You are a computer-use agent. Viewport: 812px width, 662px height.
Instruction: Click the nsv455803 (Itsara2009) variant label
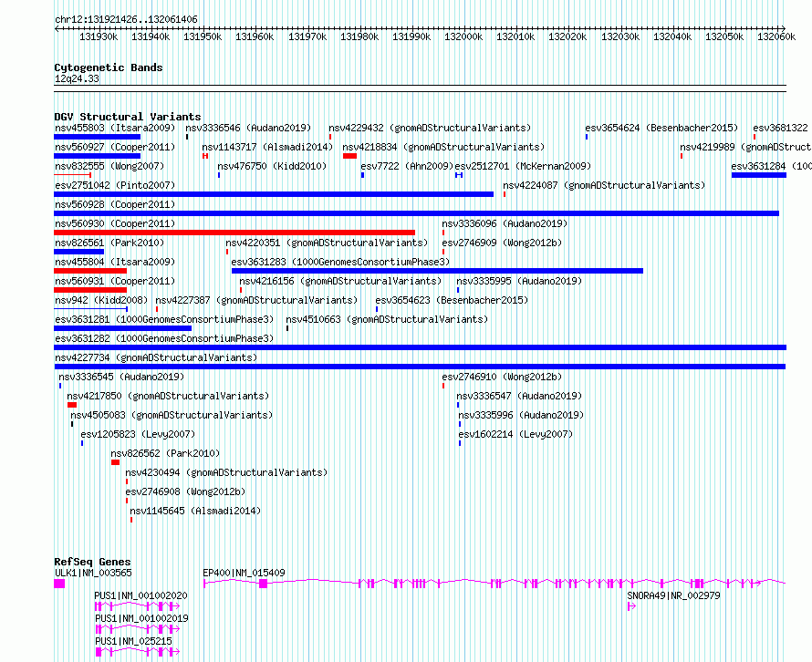click(x=115, y=128)
